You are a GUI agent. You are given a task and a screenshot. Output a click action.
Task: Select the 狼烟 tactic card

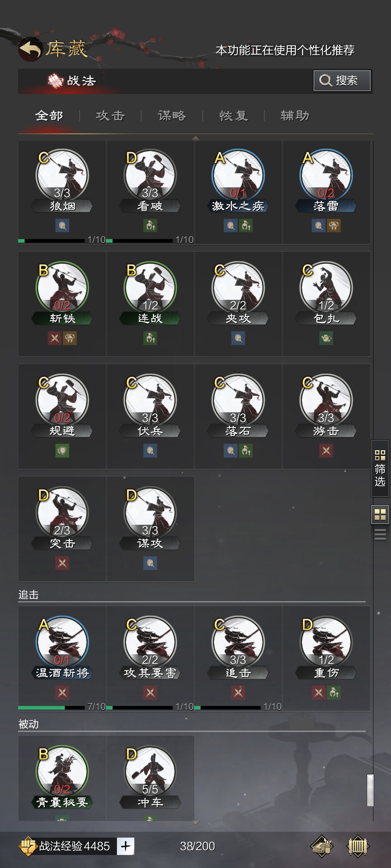click(x=62, y=192)
